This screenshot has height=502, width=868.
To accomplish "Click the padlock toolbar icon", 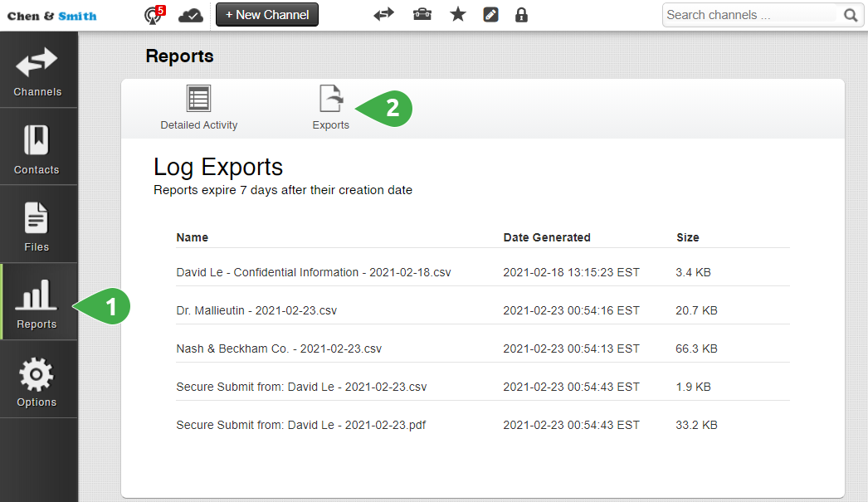I will click(521, 14).
